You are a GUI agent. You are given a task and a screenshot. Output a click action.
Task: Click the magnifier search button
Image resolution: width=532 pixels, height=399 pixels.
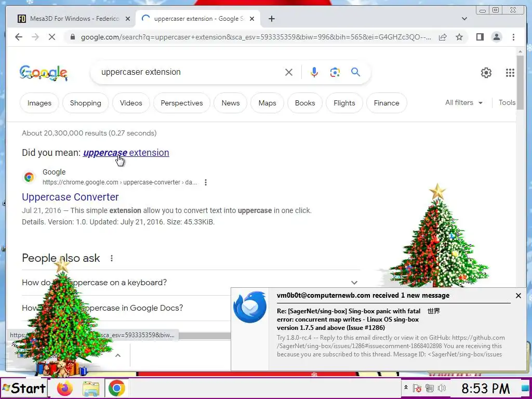click(x=355, y=72)
